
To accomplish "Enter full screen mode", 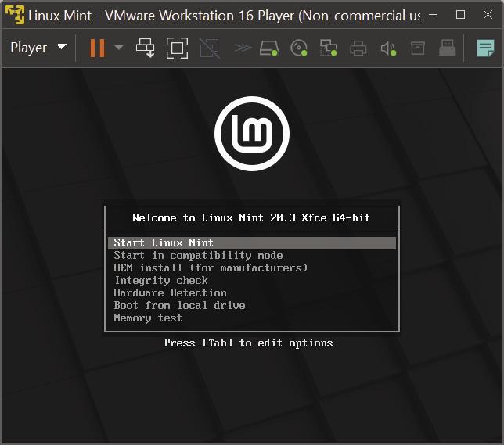I will pos(177,48).
